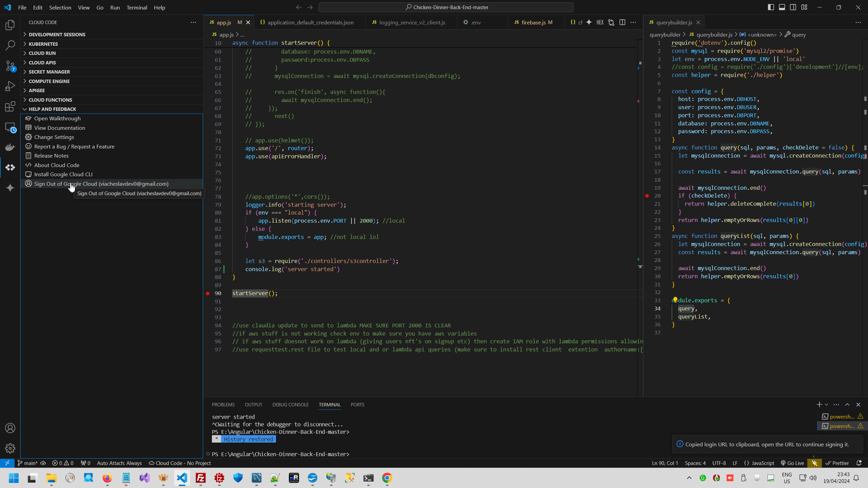Image resolution: width=868 pixels, height=488 pixels.
Task: Open the Docker view icon
Action: point(10,147)
